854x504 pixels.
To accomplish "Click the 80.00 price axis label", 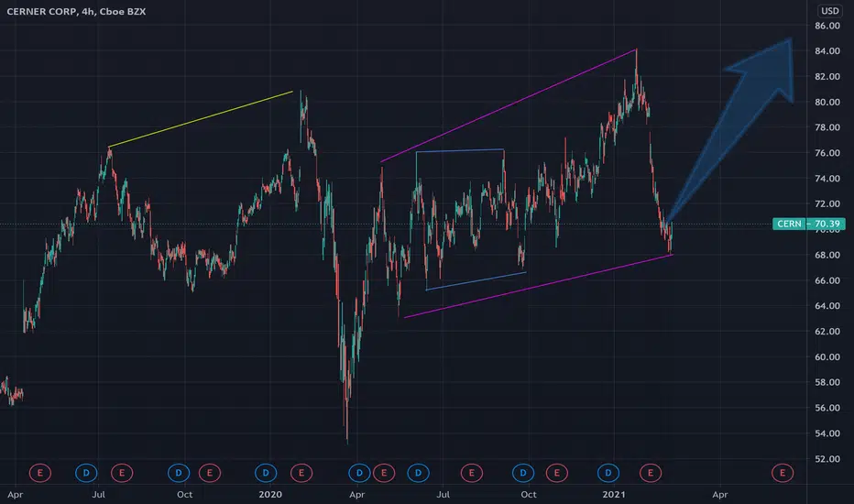I will [x=827, y=102].
